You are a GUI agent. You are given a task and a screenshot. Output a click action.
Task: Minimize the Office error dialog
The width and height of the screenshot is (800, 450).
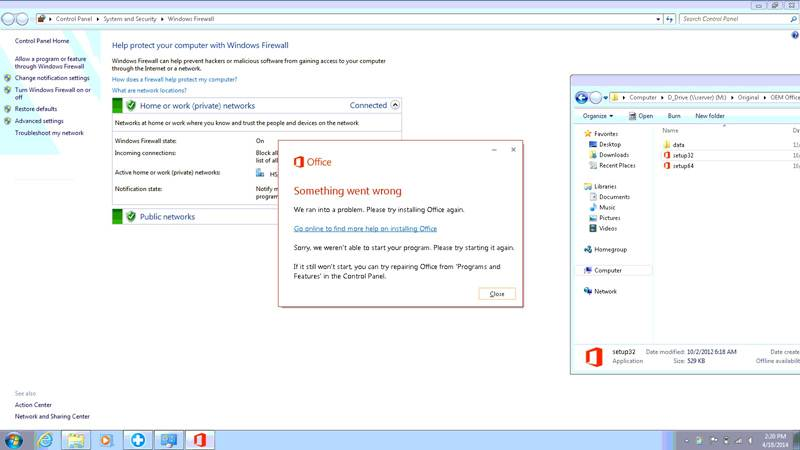494,150
